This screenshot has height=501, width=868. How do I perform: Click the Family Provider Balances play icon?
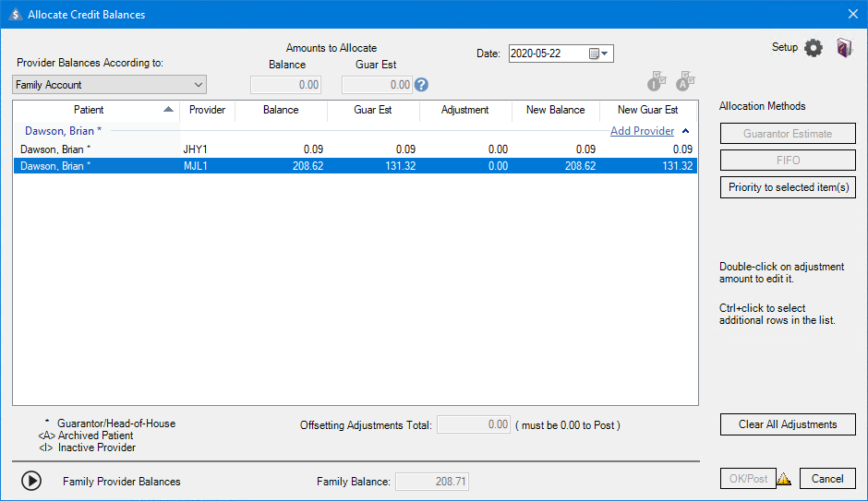[31, 481]
